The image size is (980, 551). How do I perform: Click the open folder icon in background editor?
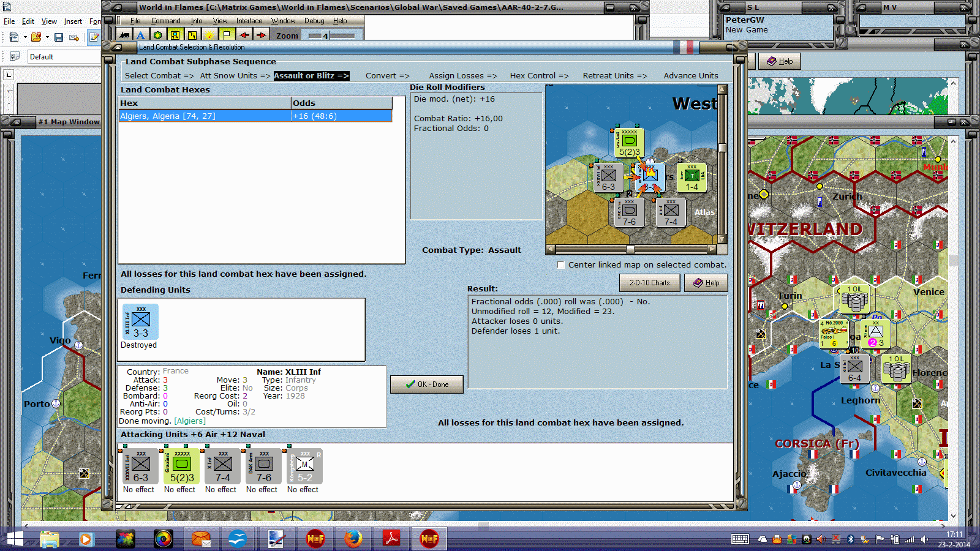coord(36,37)
